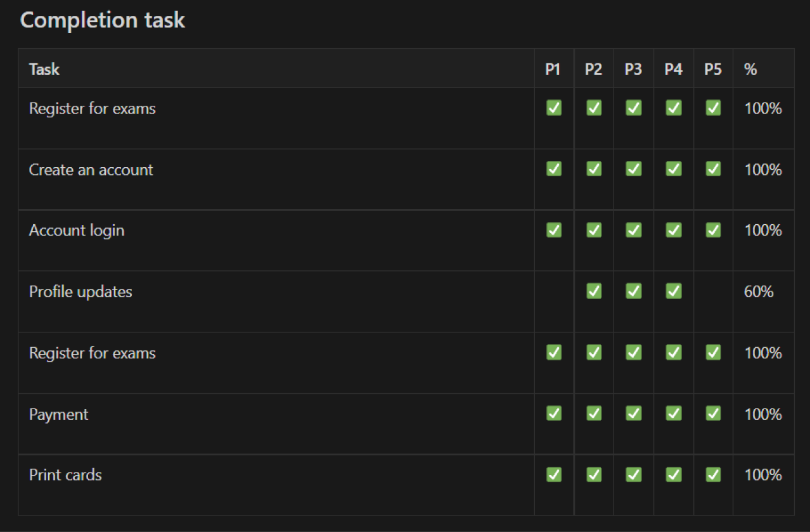Screen dimensions: 810x532
Task: Uncheck P1 checkbox in Print cards row
Action: (x=554, y=474)
